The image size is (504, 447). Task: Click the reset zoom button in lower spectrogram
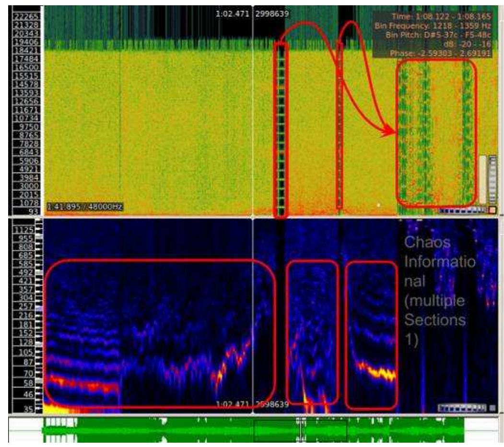tap(492, 408)
